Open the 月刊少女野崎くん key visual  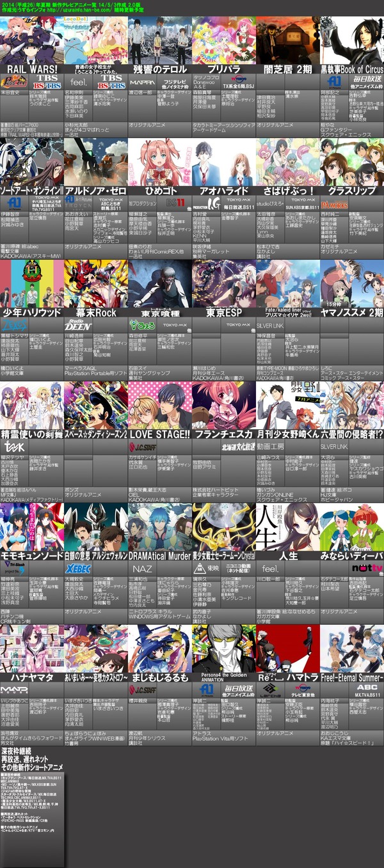(x=288, y=404)
